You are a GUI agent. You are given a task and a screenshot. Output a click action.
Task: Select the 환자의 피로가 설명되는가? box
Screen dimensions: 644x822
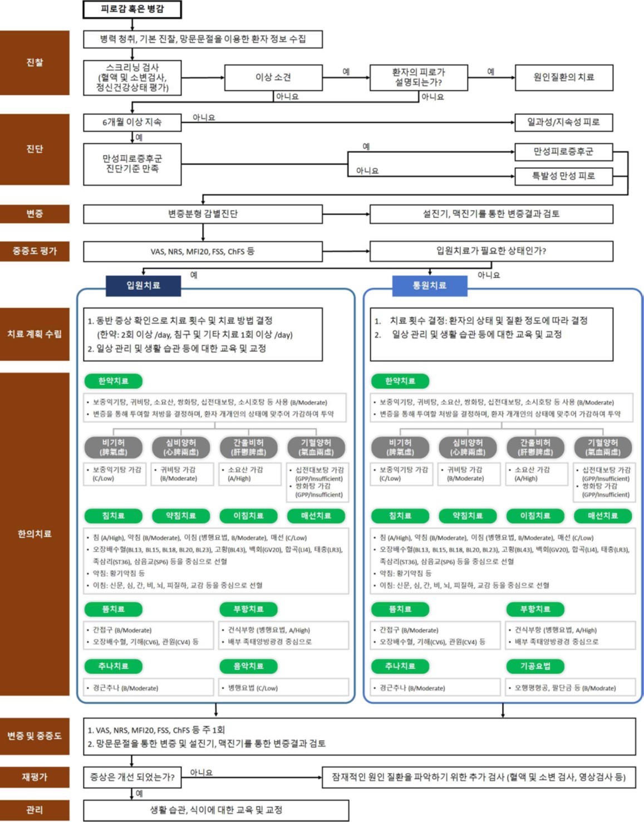coord(419,77)
